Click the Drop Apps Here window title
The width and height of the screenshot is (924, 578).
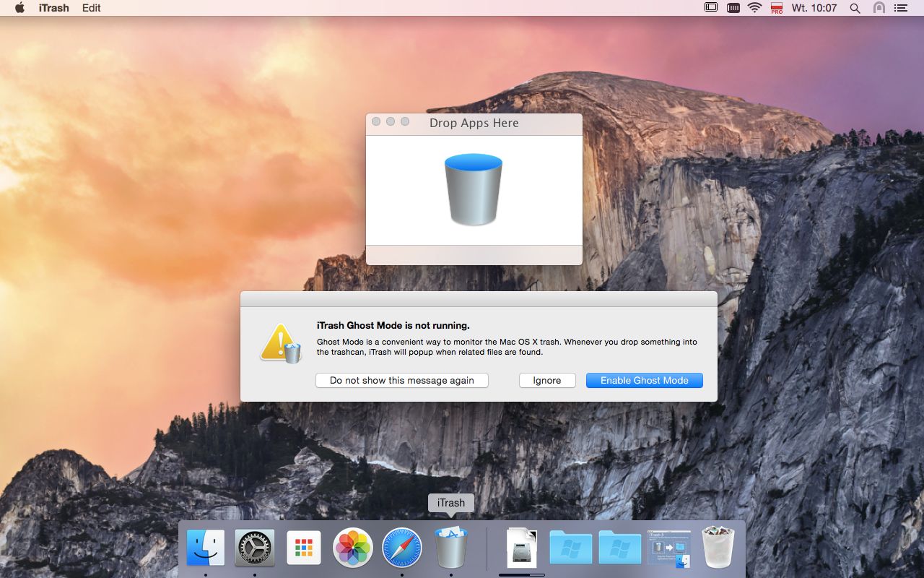click(x=474, y=123)
